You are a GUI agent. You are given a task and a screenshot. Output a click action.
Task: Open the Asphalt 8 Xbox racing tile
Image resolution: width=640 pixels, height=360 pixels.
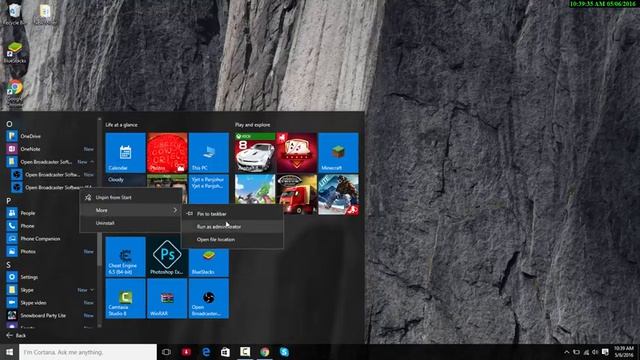pyautogui.click(x=255, y=153)
